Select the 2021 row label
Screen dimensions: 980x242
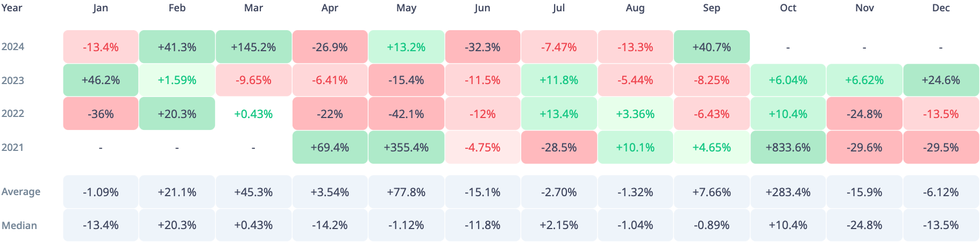13,147
